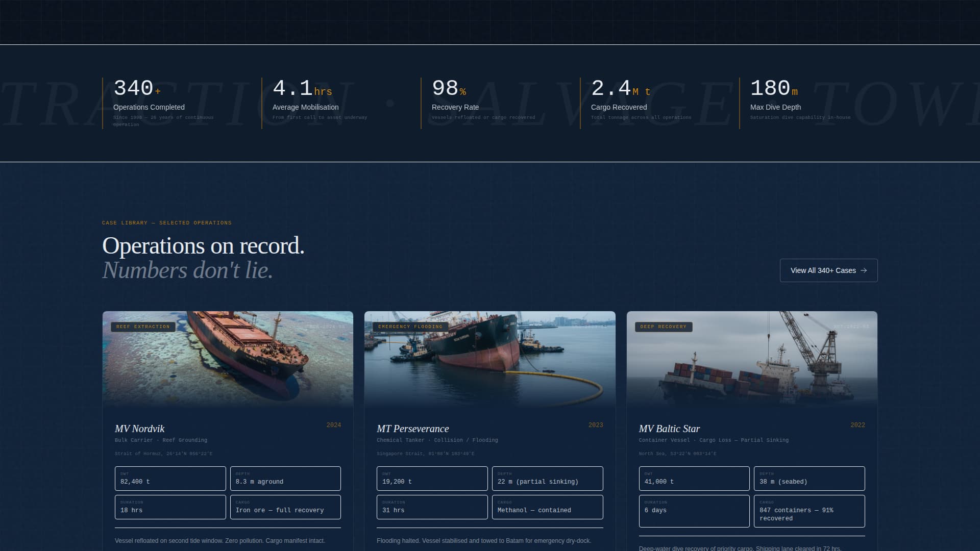The height and width of the screenshot is (551, 980).
Task: Click the MV Nordvik vessel photo
Action: pyautogui.click(x=227, y=360)
